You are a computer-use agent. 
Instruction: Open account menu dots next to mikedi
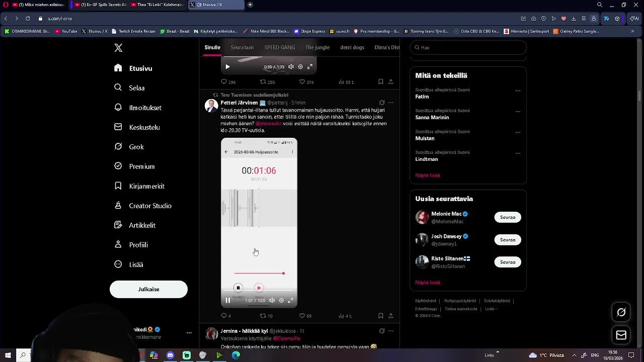coord(189,333)
